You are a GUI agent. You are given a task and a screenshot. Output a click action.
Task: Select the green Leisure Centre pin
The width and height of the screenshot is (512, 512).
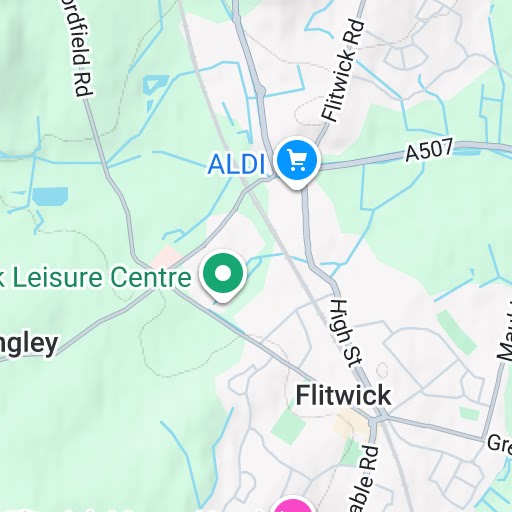click(x=223, y=275)
